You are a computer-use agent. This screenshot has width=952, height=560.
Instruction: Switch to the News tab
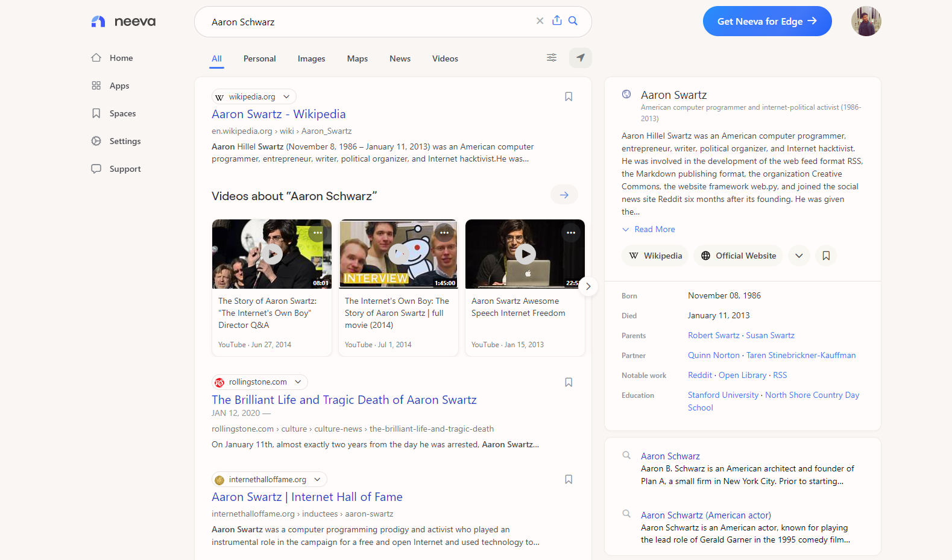(400, 58)
